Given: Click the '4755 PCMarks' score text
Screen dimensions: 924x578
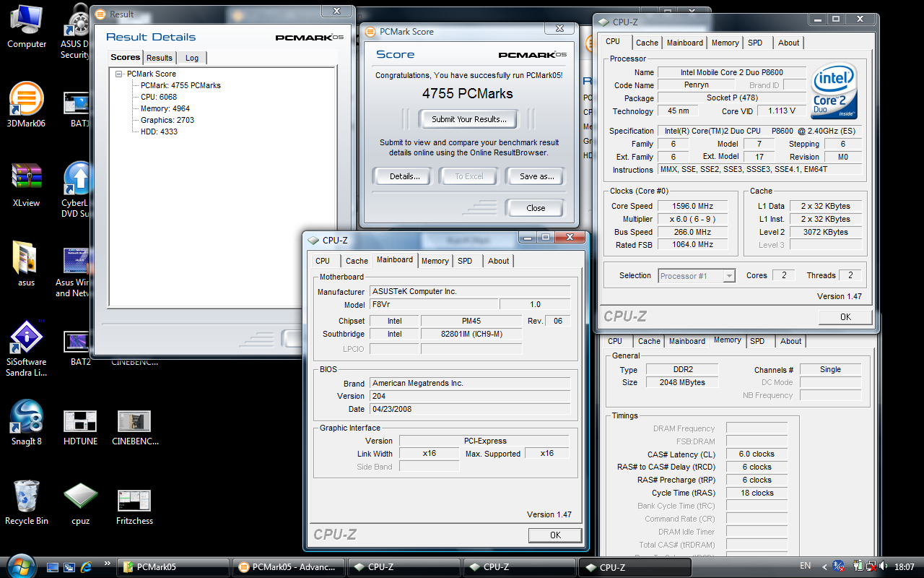Looking at the screenshot, I should (468, 94).
